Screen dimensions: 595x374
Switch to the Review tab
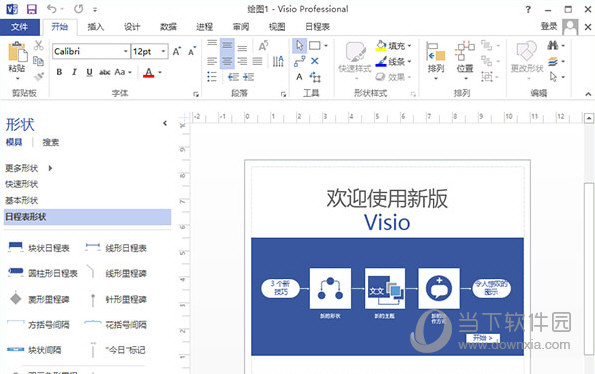point(241,27)
